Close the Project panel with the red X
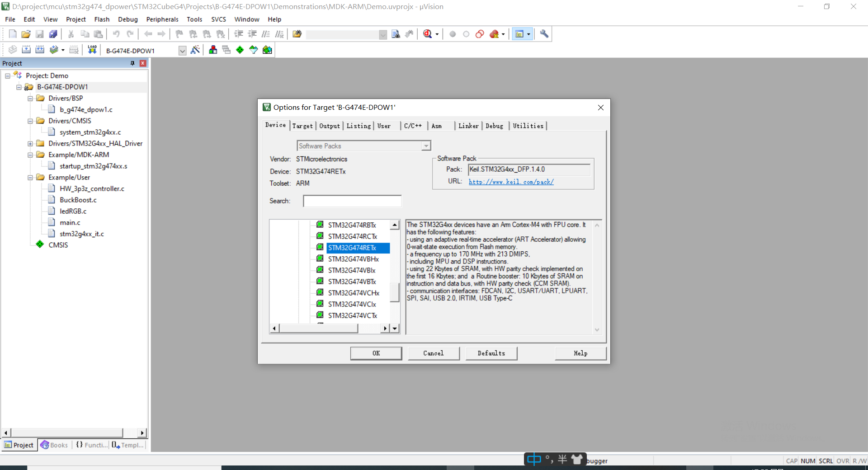This screenshot has height=470, width=868. (143, 63)
